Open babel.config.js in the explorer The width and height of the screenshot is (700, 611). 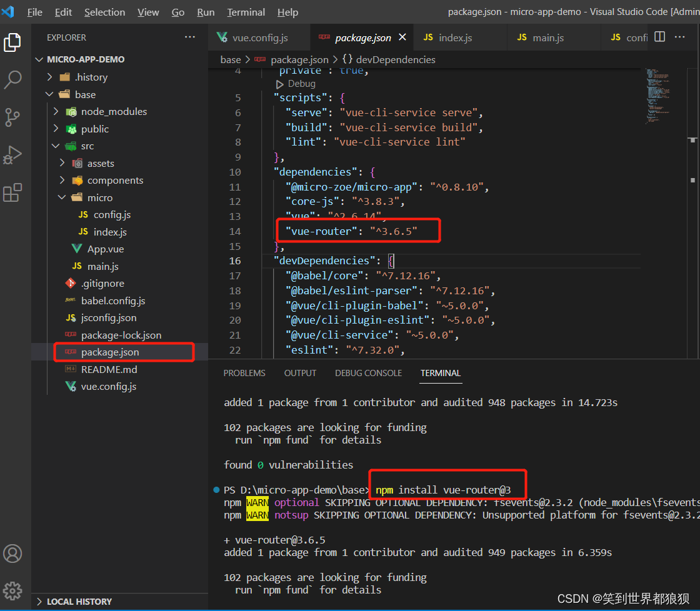121,301
